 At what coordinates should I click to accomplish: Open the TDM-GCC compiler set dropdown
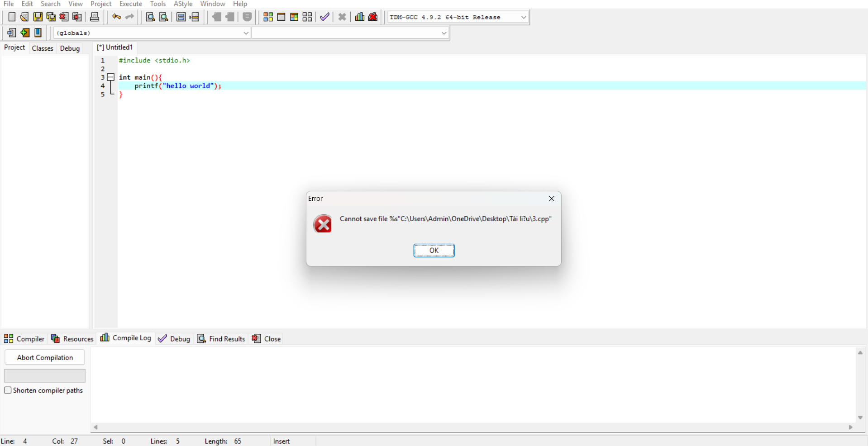click(x=523, y=17)
